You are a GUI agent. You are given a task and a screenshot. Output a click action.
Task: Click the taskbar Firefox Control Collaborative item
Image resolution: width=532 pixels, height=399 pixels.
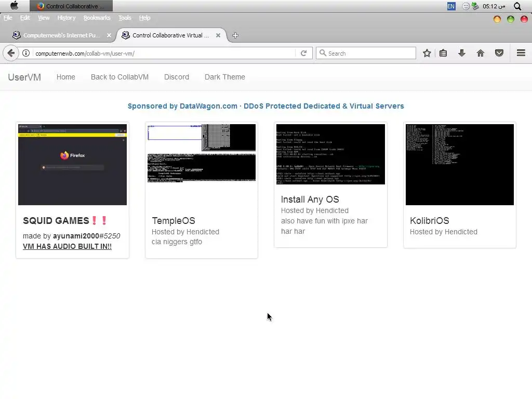71,6
